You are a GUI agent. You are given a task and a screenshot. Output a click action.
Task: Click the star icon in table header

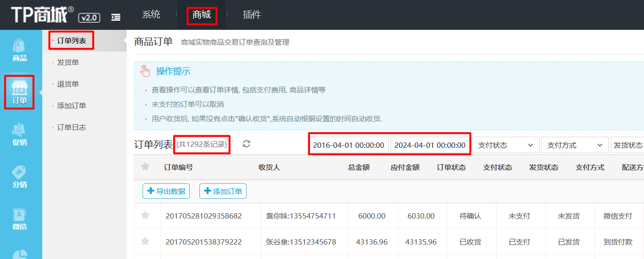(x=145, y=167)
